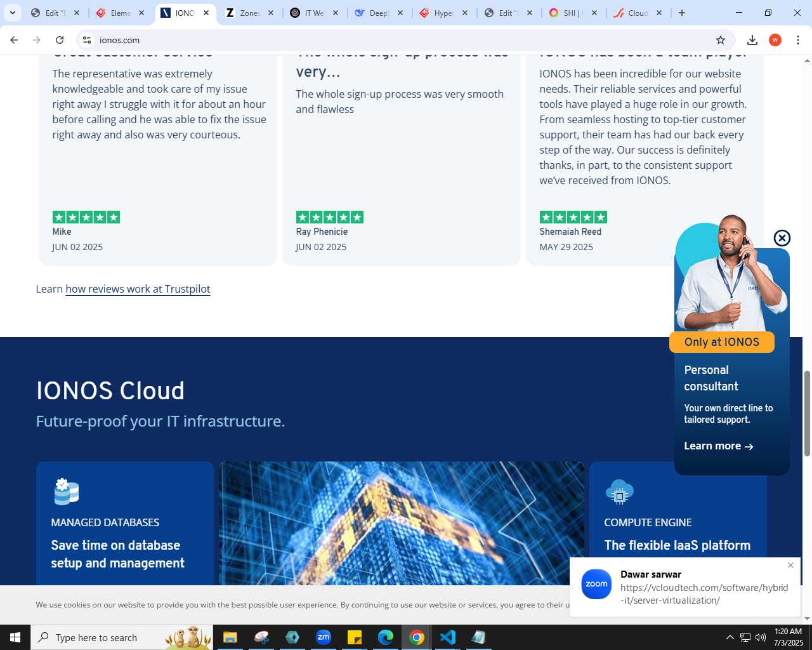The height and width of the screenshot is (650, 812).
Task: Open Chrome downloads icon
Action: point(752,40)
